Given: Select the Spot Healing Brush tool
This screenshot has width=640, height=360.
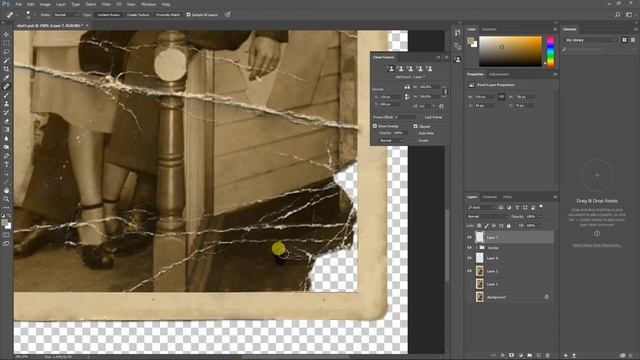Looking at the screenshot, I should 6,87.
